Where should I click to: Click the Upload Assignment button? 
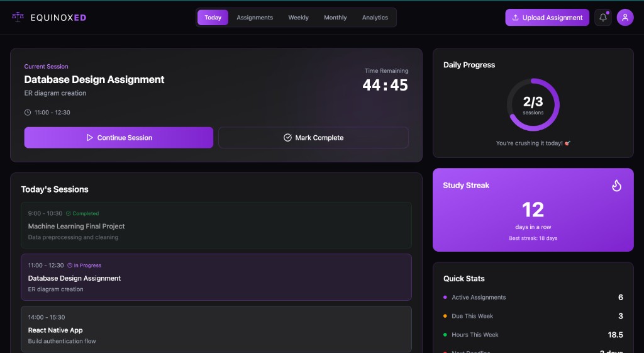[x=547, y=18]
